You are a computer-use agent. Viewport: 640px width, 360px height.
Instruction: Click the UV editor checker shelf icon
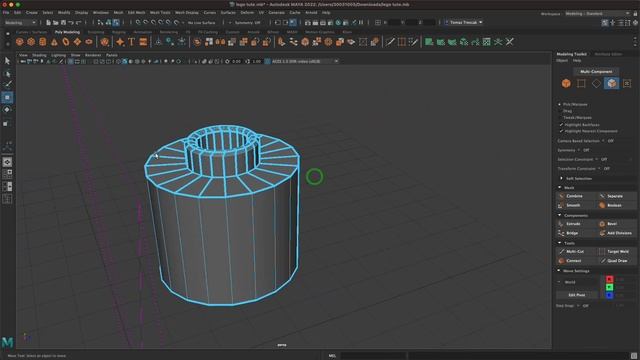click(x=487, y=42)
